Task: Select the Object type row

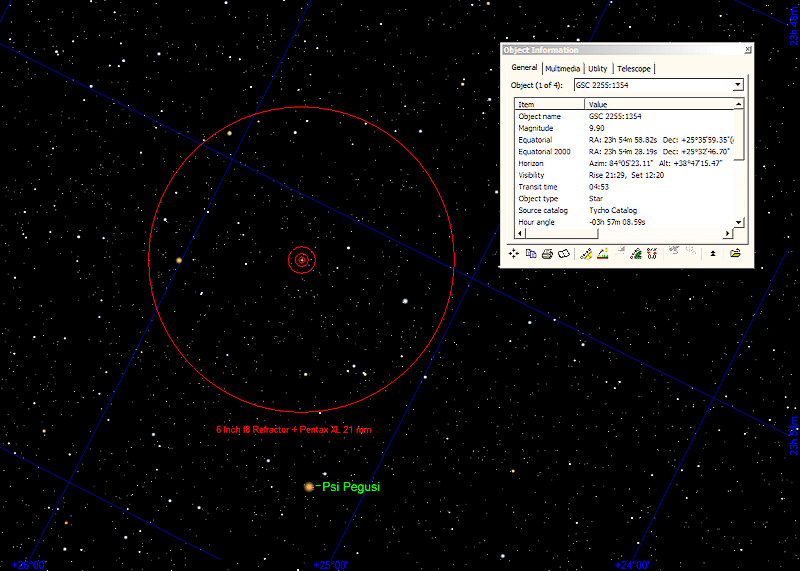Action: (x=624, y=198)
